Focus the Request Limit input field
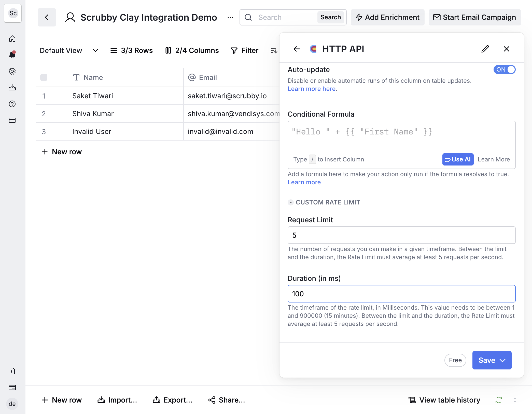532x414 pixels. [x=402, y=235]
